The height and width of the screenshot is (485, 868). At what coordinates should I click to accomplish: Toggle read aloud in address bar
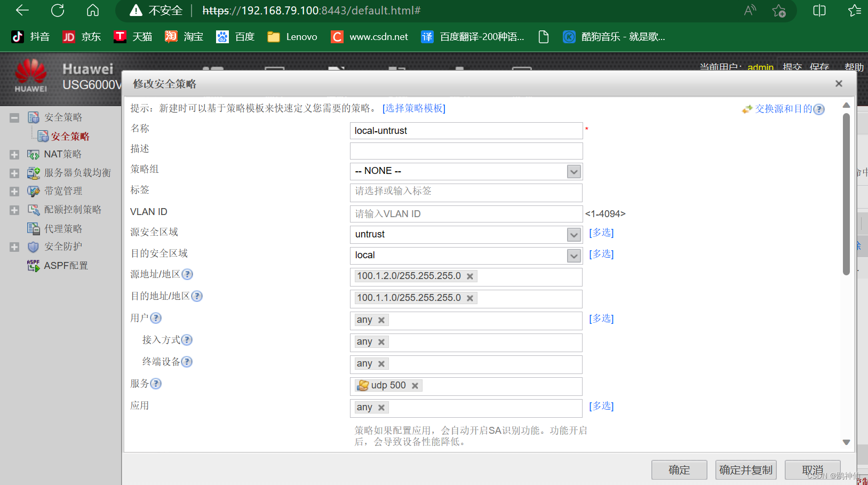750,10
